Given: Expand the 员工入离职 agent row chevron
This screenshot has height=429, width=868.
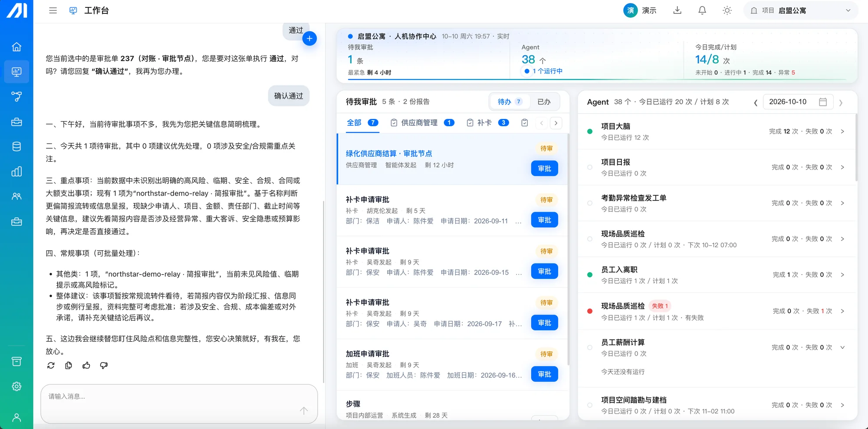Looking at the screenshot, I should pos(842,275).
